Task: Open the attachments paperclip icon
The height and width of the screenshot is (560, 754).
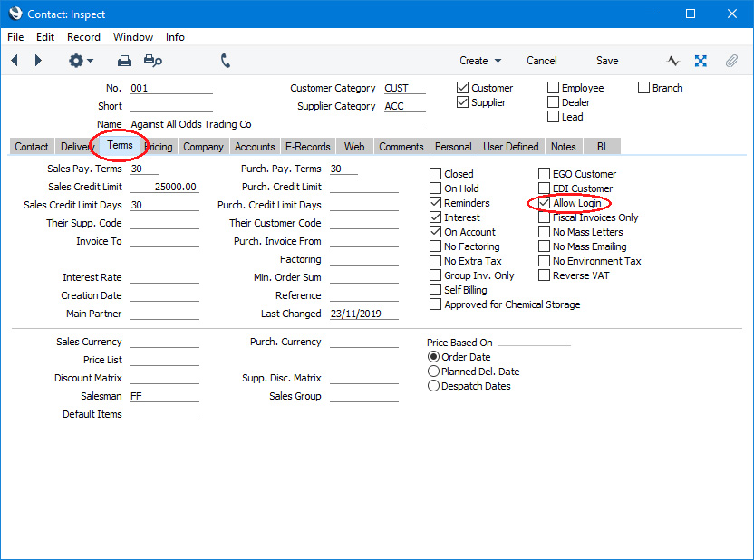Action: click(731, 61)
